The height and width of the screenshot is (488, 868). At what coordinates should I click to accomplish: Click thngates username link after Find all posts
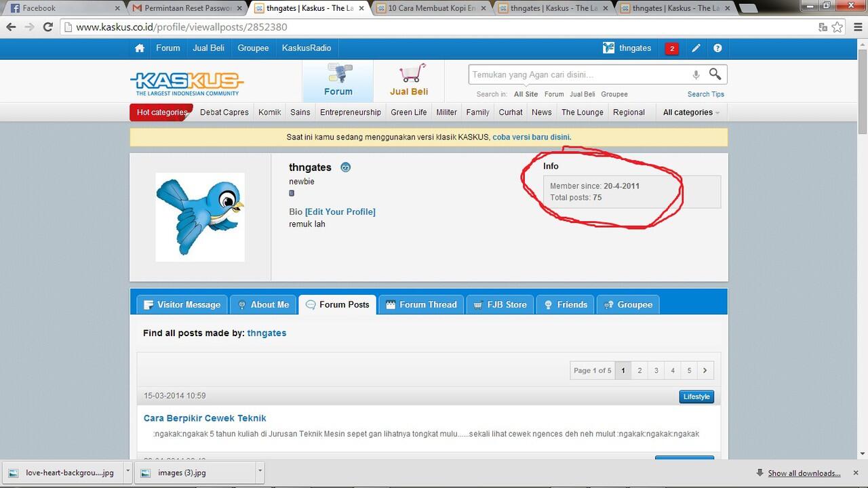[x=267, y=333]
